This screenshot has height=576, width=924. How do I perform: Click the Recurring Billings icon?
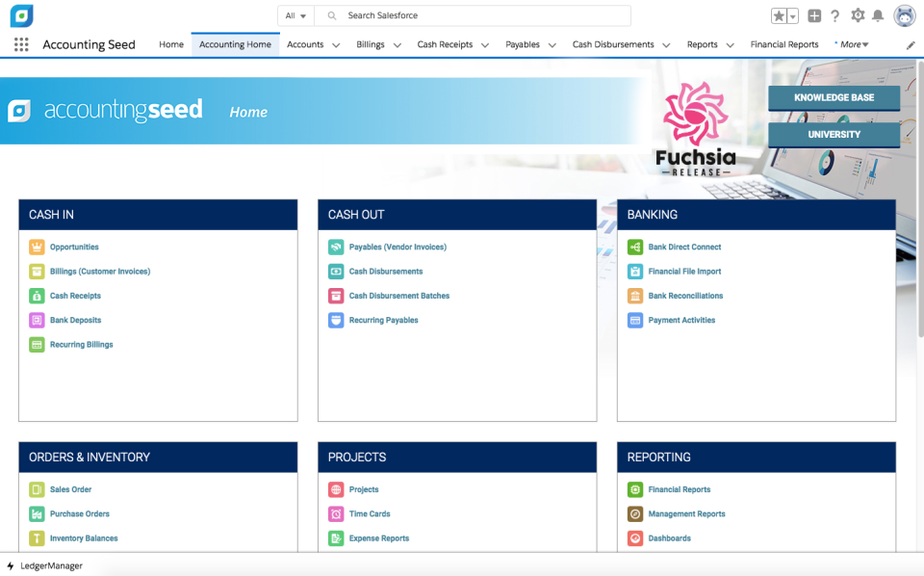[37, 344]
